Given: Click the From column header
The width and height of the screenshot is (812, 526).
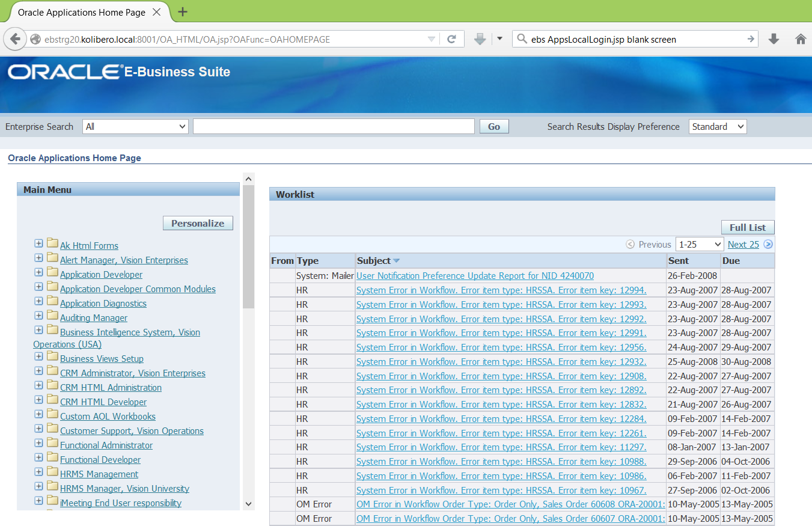Looking at the screenshot, I should [x=282, y=261].
